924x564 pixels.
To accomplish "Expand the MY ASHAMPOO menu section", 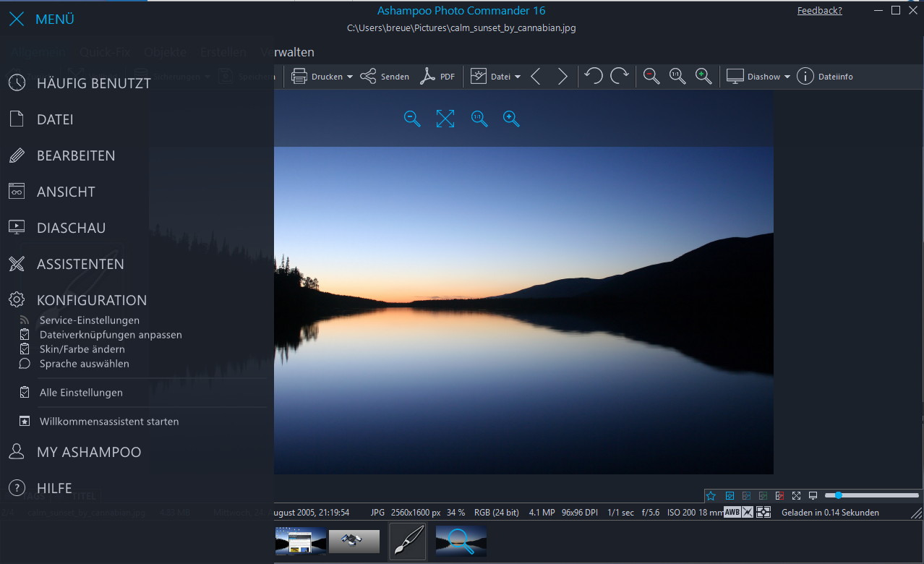I will pos(89,452).
